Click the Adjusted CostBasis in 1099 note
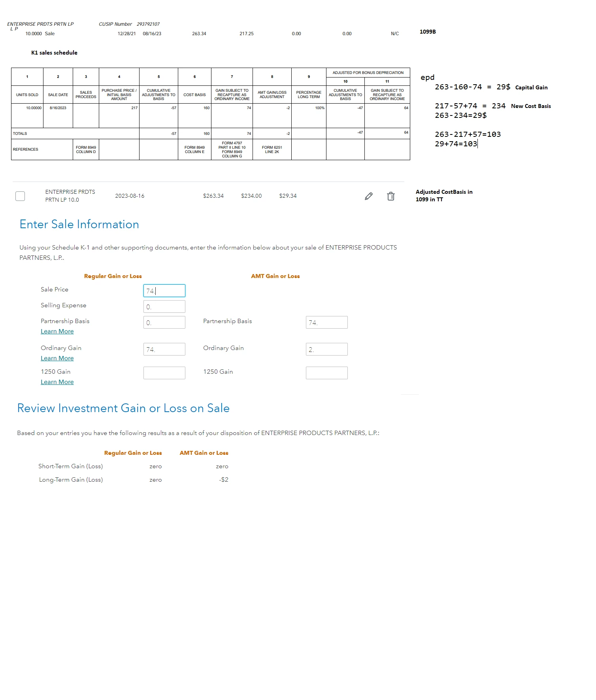 (x=444, y=195)
